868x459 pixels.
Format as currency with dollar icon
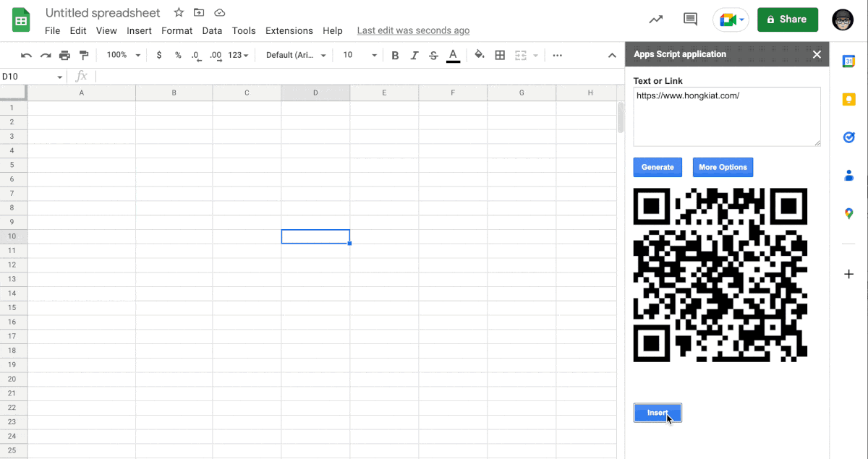(159, 55)
